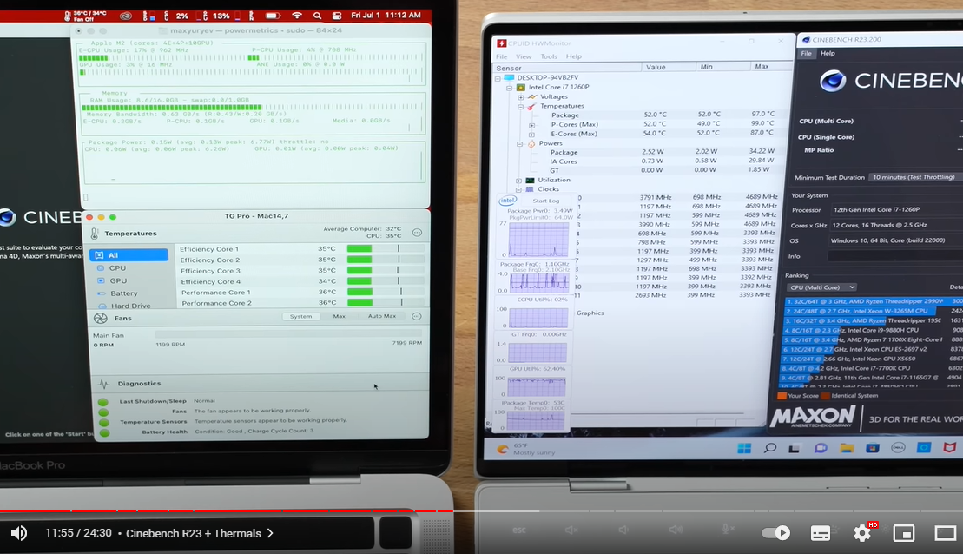Open the File menu in Cinebench
The width and height of the screenshot is (963, 560).
pyautogui.click(x=806, y=54)
